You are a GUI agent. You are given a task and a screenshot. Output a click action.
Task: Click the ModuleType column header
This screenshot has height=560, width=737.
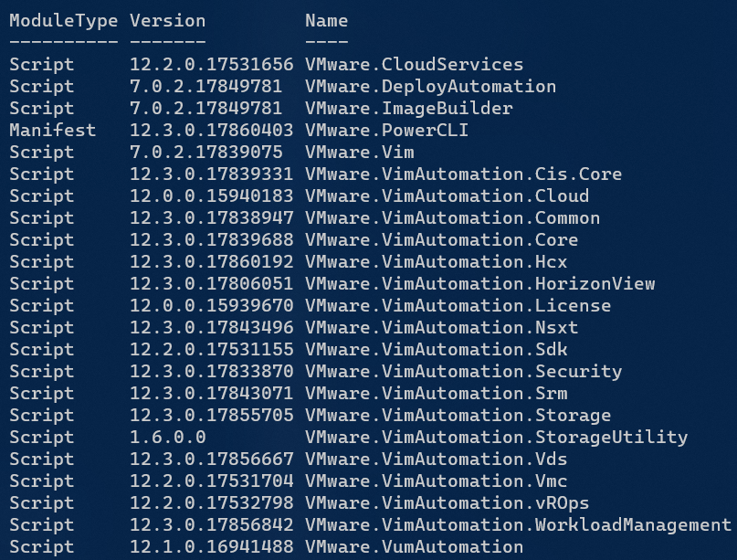pyautogui.click(x=63, y=20)
